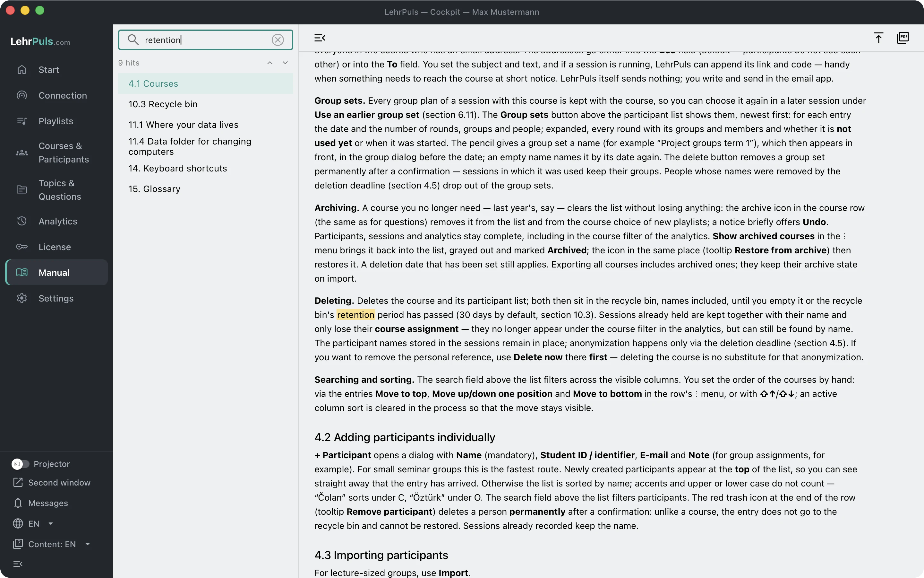
Task: Open the 10.3 Recycle bin result
Action: click(x=205, y=104)
